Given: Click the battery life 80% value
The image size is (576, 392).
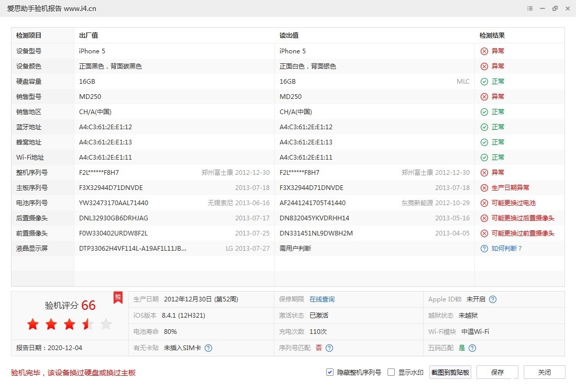Looking at the screenshot, I should 171,332.
